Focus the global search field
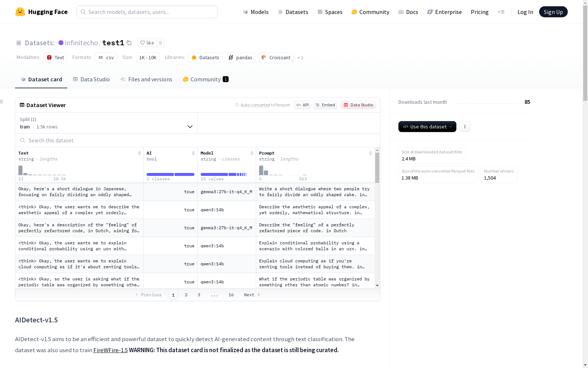The height and width of the screenshot is (368, 588). pos(147,12)
